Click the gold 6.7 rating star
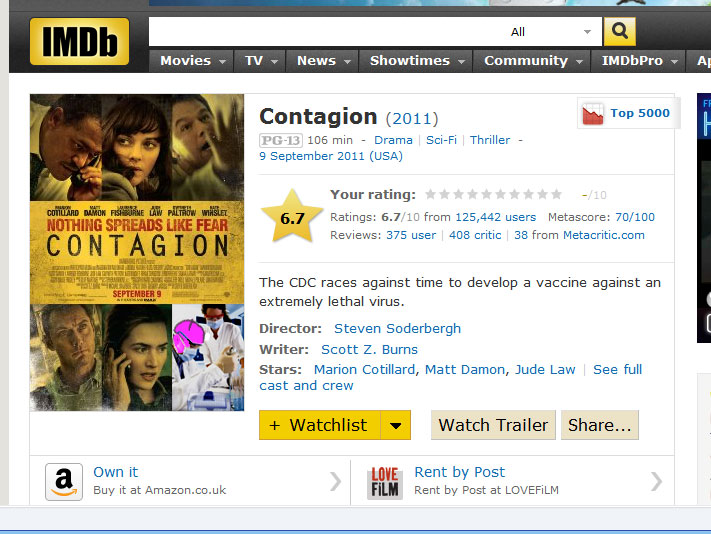 (292, 218)
